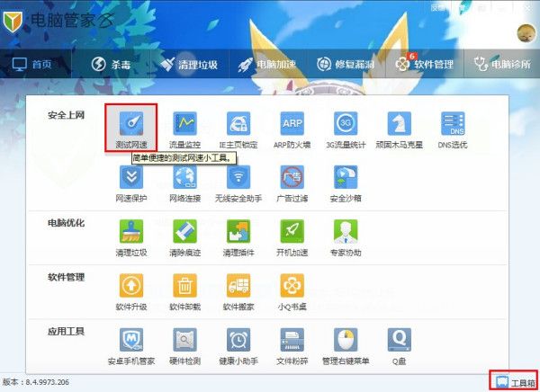The height and width of the screenshot is (392, 540).
Task: Click the version text 8.4.9973.206
Action: point(47,382)
